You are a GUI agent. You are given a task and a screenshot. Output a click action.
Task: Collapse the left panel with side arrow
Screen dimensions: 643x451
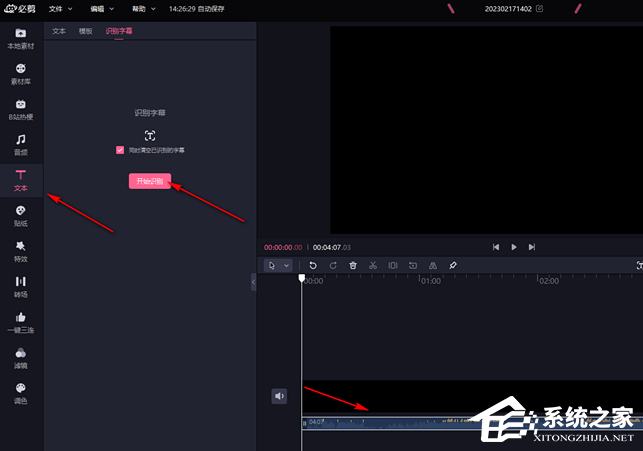(x=253, y=282)
